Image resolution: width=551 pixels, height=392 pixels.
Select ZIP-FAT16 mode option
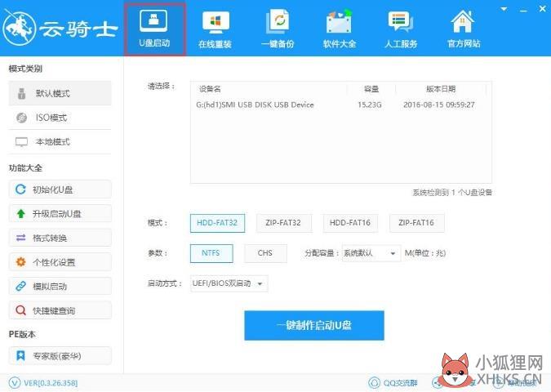point(416,223)
